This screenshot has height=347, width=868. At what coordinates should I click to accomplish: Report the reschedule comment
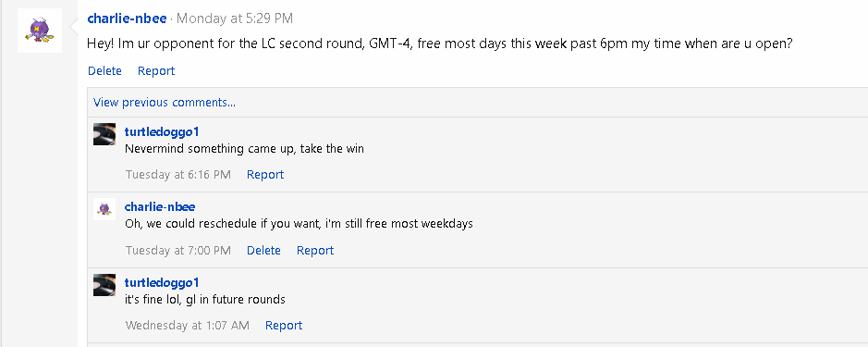[315, 251]
